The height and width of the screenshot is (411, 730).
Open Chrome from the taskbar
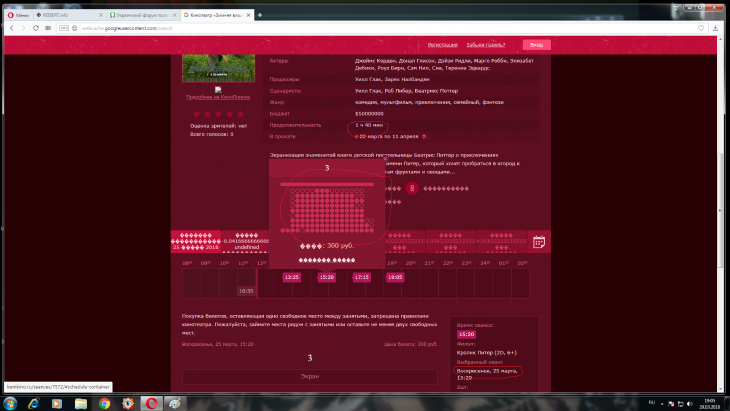[x=104, y=402]
